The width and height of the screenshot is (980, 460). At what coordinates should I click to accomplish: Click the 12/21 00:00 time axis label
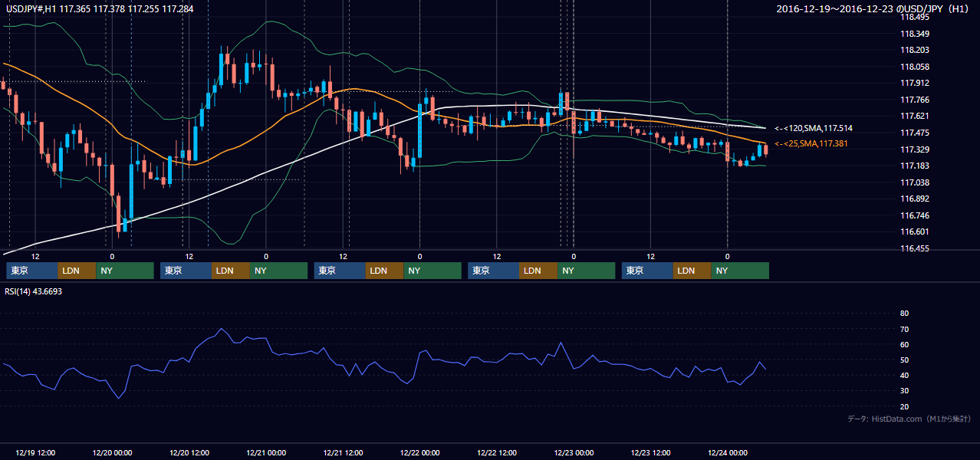[x=266, y=452]
